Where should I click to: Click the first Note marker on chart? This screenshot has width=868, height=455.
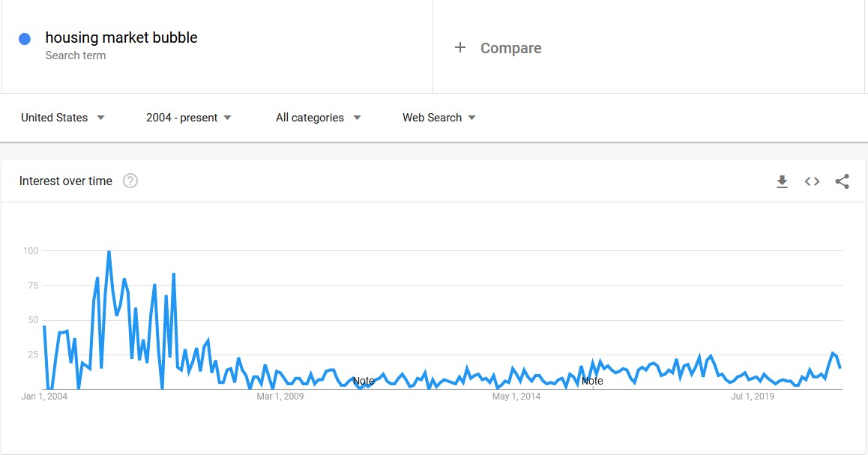click(364, 381)
